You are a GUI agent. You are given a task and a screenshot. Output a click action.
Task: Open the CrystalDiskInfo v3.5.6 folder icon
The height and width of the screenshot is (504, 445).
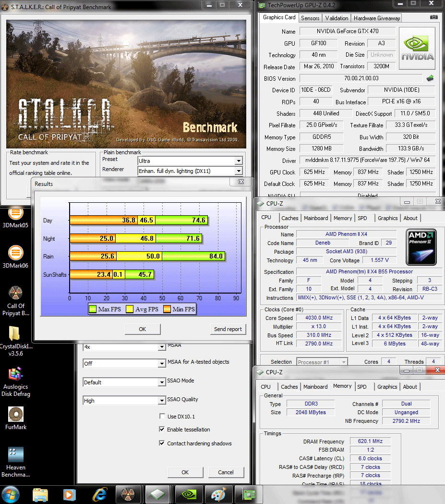[15, 341]
